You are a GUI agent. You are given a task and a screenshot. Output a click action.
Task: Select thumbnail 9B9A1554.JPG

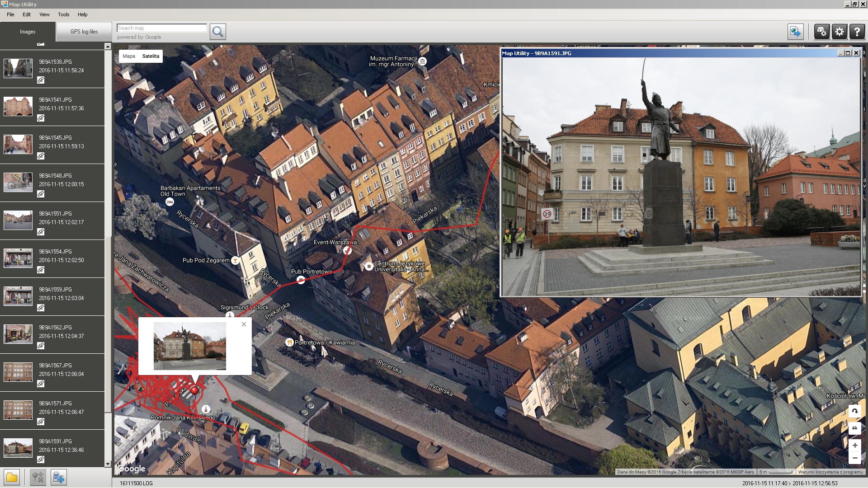click(x=18, y=258)
